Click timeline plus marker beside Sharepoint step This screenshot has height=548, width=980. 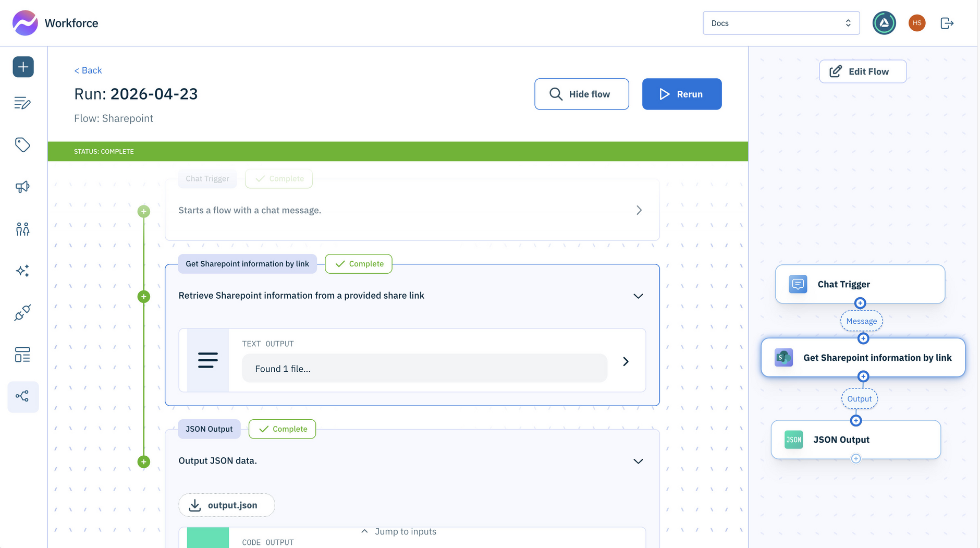(144, 297)
